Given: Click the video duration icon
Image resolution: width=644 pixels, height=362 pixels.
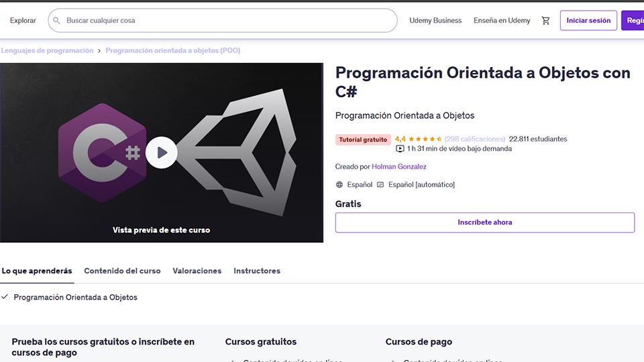Looking at the screenshot, I should (400, 149).
